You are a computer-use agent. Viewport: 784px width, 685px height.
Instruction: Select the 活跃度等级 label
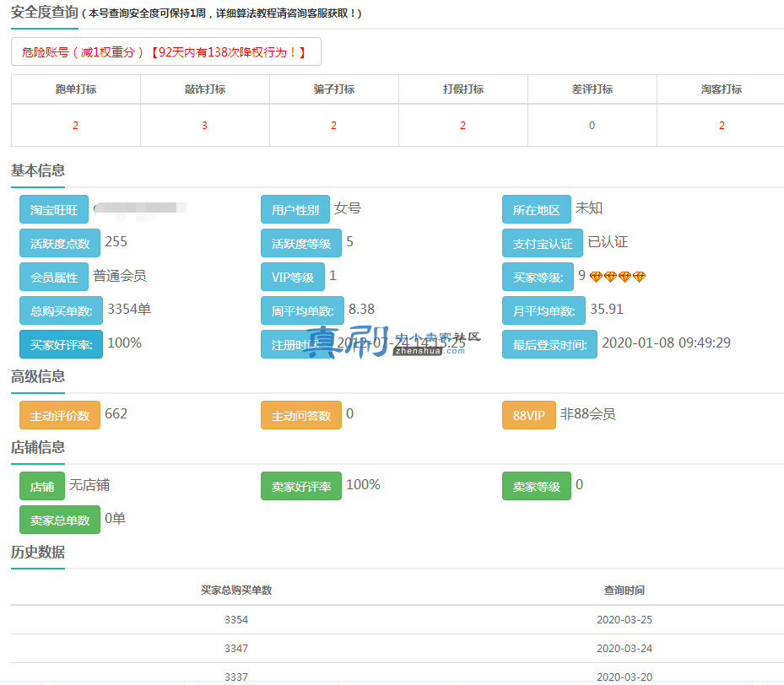coord(301,243)
